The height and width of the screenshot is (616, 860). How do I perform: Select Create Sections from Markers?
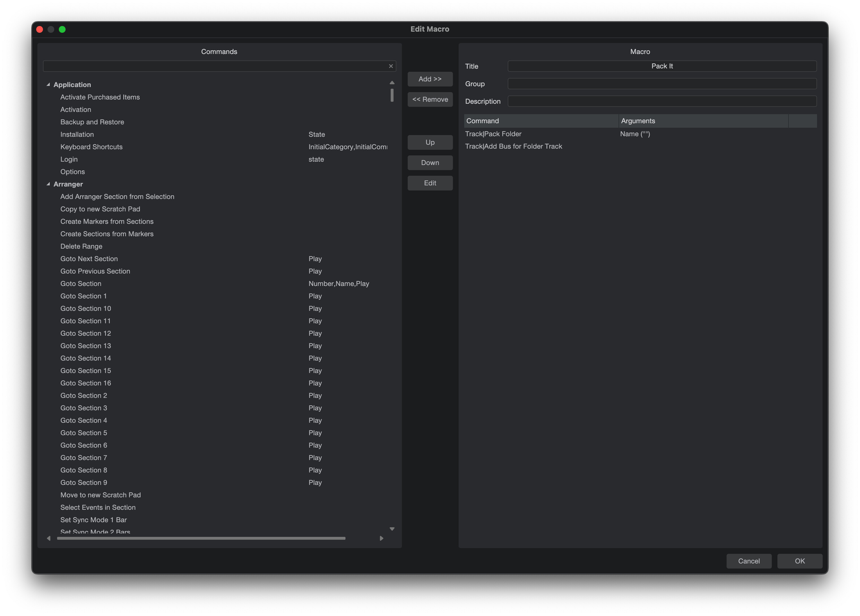click(x=107, y=234)
